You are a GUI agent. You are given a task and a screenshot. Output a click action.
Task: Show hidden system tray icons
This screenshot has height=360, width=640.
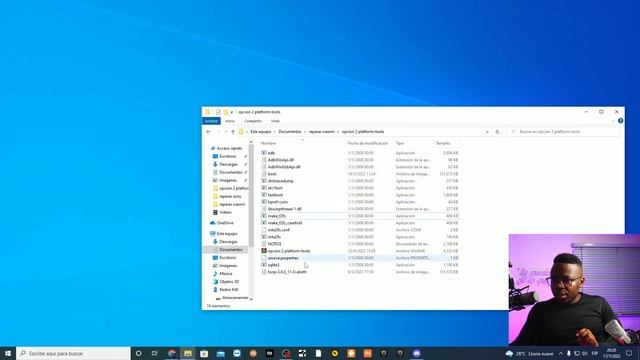(561, 353)
